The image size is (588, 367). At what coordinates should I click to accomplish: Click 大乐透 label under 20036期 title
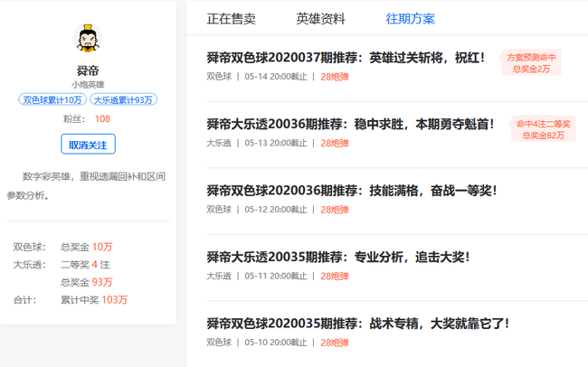(x=219, y=143)
